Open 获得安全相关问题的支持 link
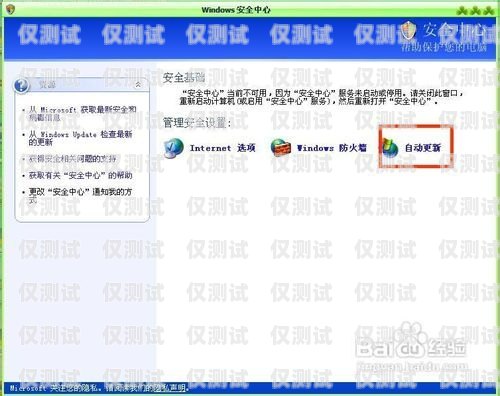Screen dimensions: 500x396 pyautogui.click(x=72, y=159)
